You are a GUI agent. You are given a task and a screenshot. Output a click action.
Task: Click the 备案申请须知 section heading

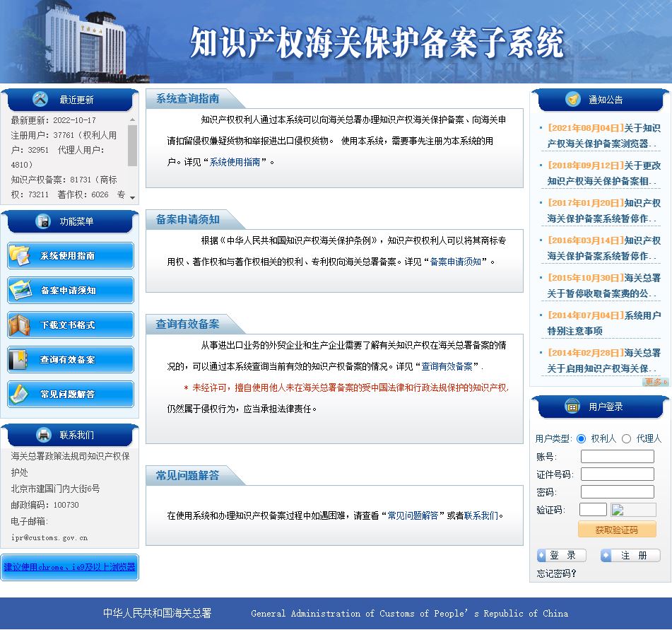coord(187,220)
